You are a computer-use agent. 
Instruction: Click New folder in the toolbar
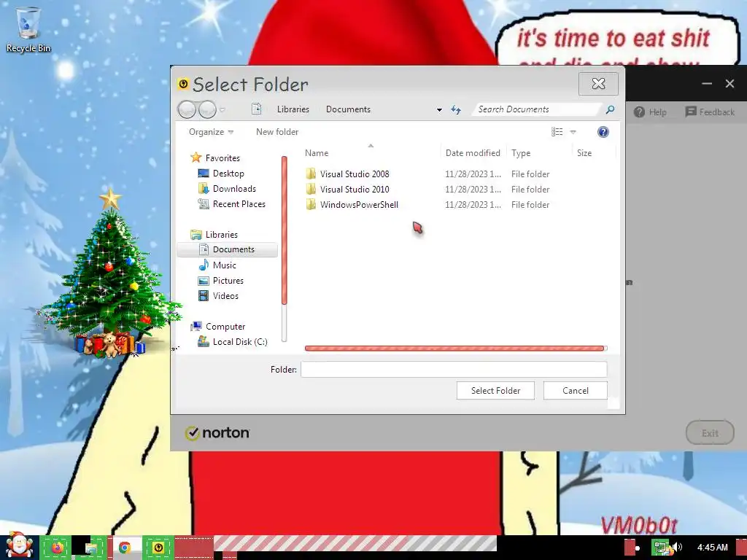(277, 132)
